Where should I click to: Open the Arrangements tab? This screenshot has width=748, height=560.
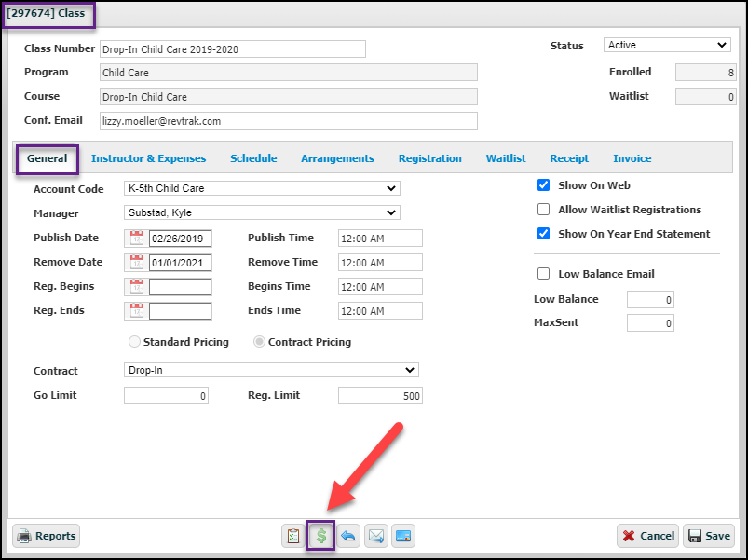point(337,158)
